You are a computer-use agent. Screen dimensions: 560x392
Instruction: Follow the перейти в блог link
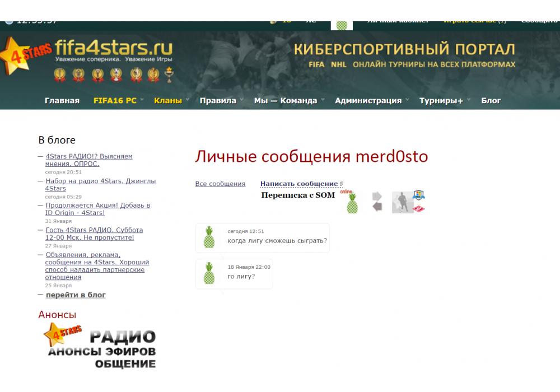coord(76,295)
